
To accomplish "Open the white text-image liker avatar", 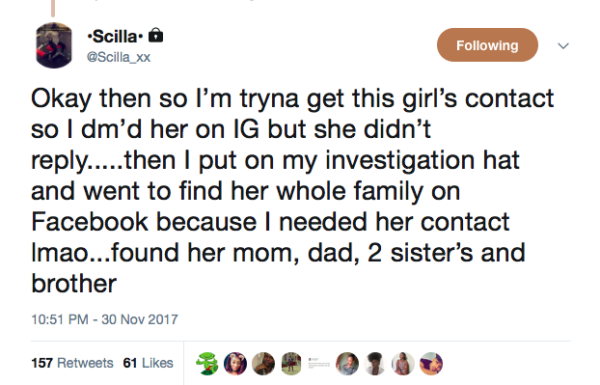I will (319, 364).
